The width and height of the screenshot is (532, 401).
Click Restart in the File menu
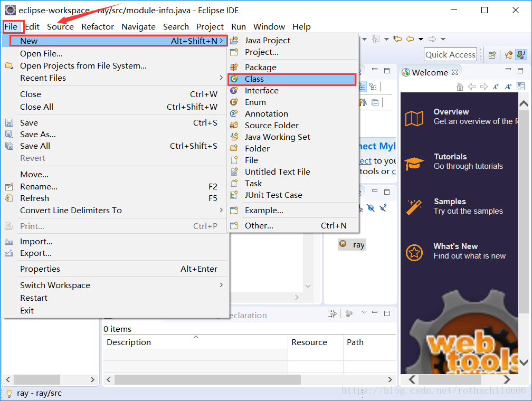pyautogui.click(x=115, y=298)
